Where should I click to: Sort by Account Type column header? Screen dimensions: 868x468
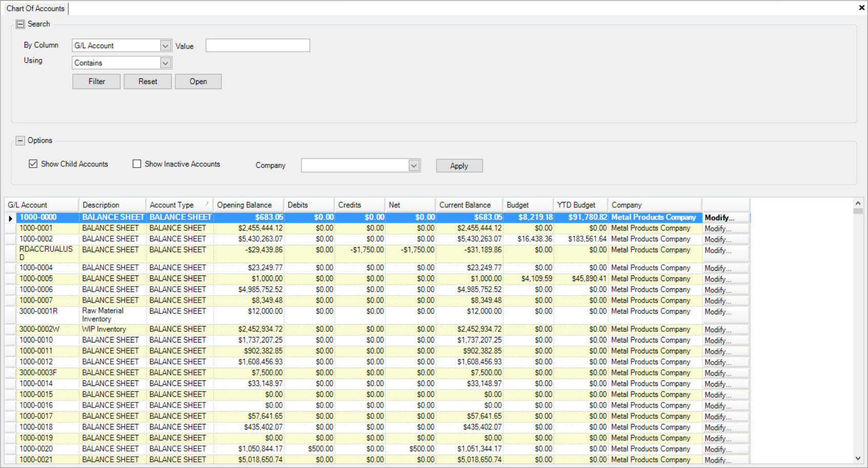point(179,205)
